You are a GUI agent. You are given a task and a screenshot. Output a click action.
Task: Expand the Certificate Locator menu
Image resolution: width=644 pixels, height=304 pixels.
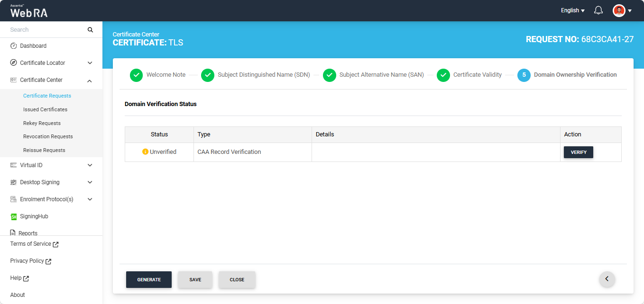(90, 63)
